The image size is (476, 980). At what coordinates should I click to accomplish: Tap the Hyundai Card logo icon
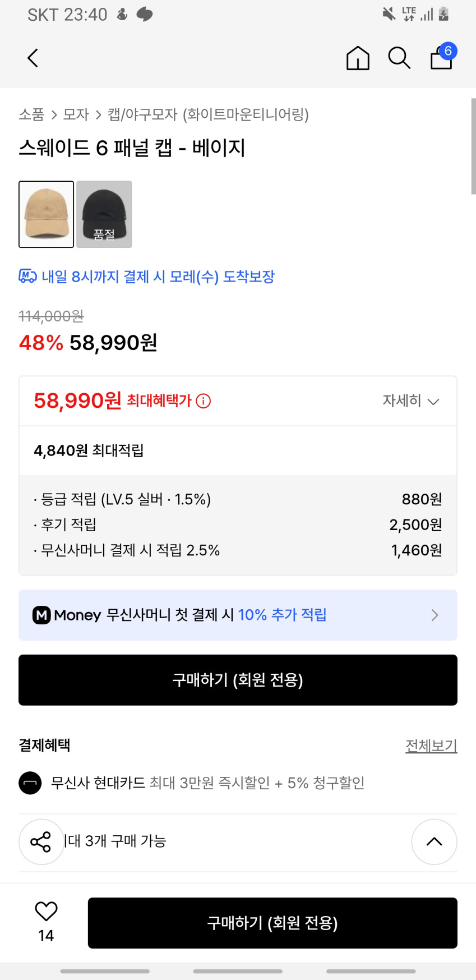pos(30,783)
